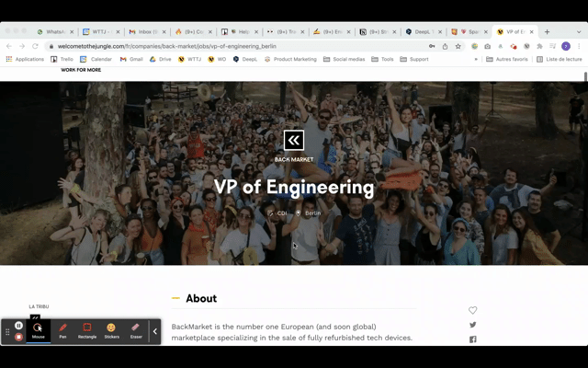Expand the Autres favoris bookmarks folder
This screenshot has height=368, width=588.
[506, 59]
